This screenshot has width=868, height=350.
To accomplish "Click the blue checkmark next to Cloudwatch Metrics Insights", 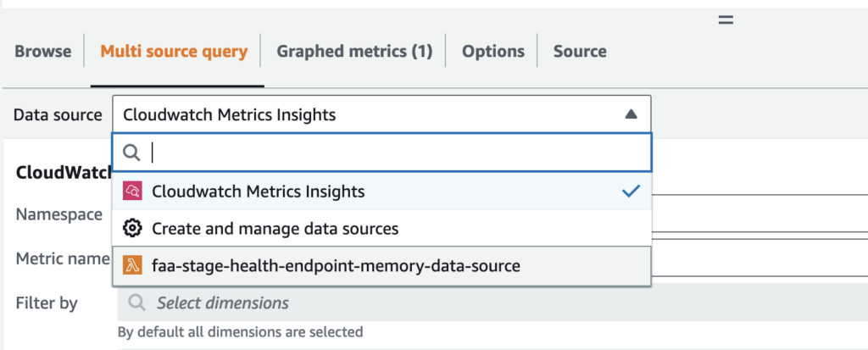I will point(631,192).
